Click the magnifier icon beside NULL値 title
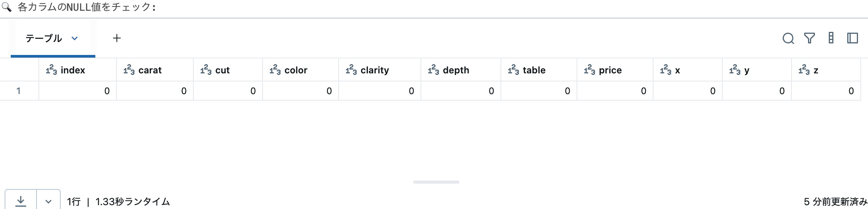868x209 pixels. tap(7, 7)
